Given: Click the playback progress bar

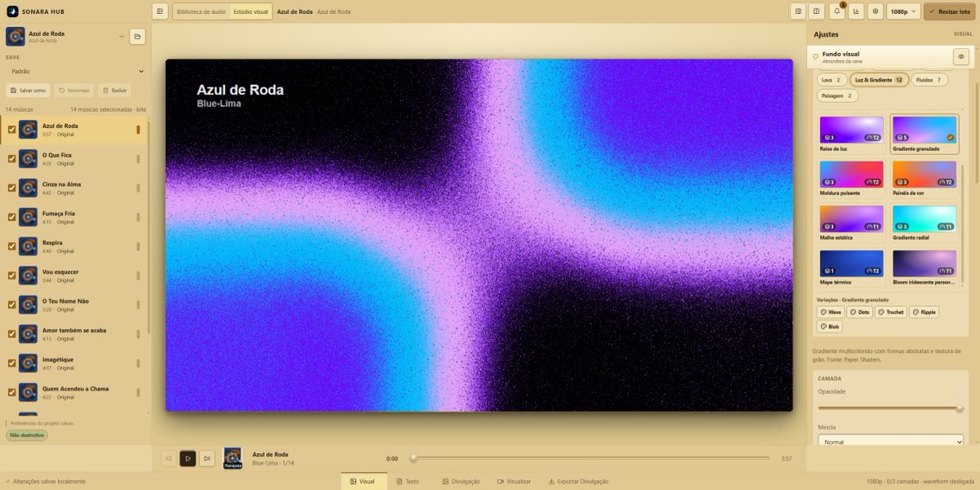Looking at the screenshot, I should tap(590, 458).
